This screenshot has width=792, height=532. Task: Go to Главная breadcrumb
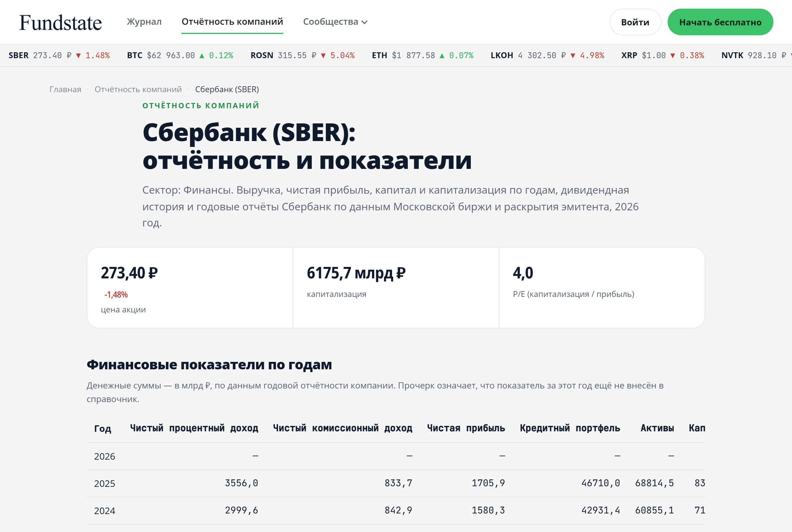pos(66,89)
